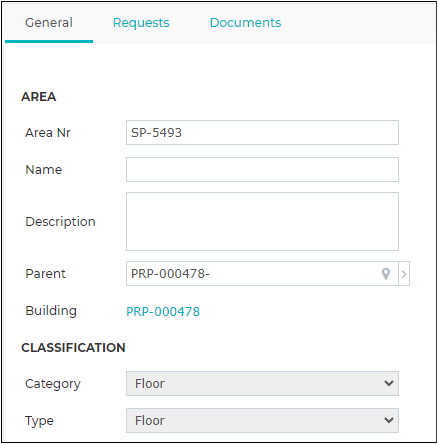Screen dimensions: 438x444
Task: Follow the PRP-000478 building link
Action: (163, 312)
